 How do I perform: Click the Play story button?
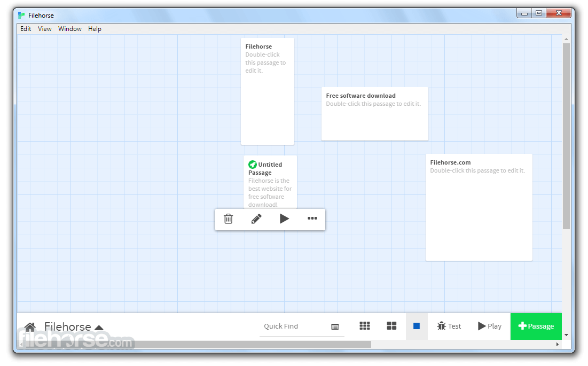tap(489, 326)
